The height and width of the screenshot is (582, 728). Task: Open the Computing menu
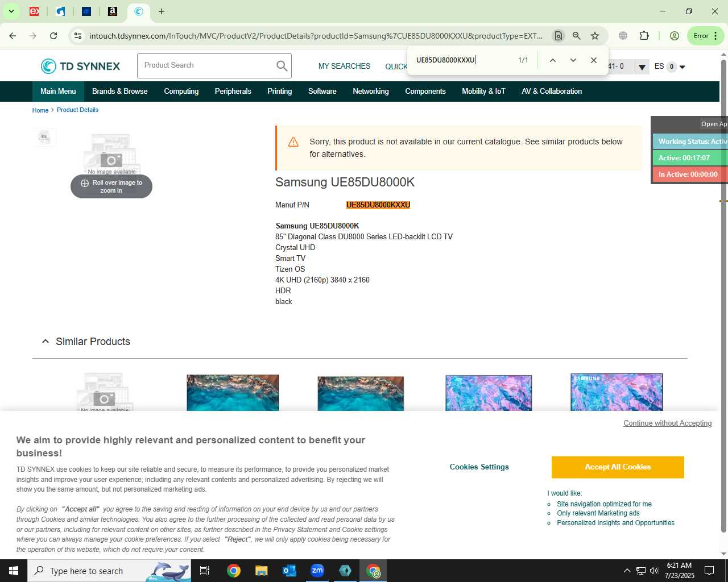(181, 92)
